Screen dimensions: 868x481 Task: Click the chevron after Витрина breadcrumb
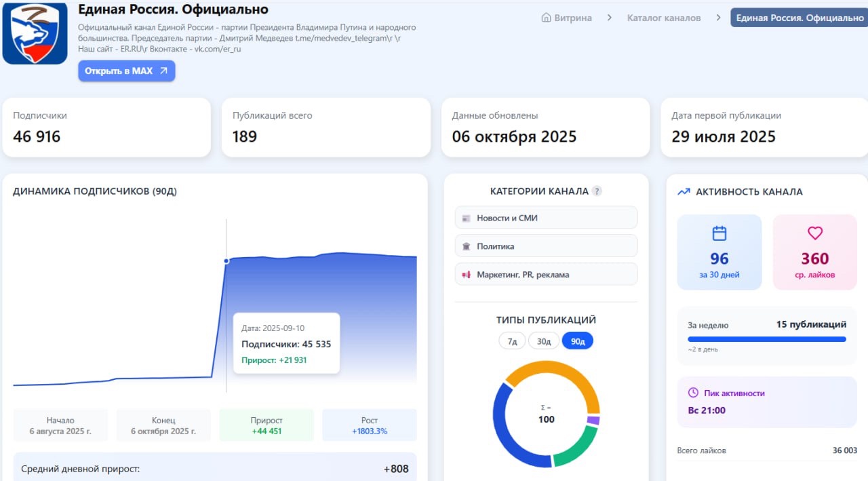(610, 18)
